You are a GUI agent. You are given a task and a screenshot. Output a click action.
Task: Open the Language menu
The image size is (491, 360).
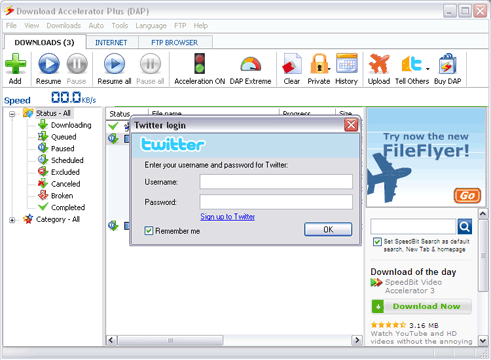point(151,26)
